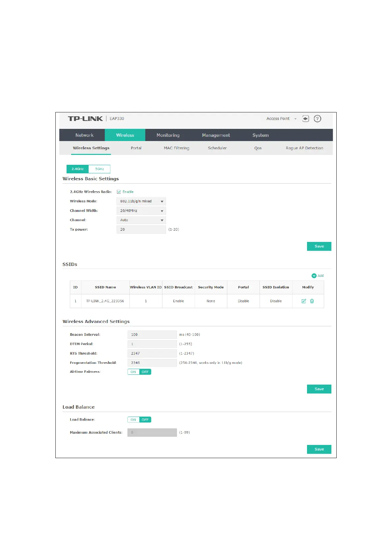The image size is (392, 555).
Task: Switch Airtime Fairness to ON
Action: coord(133,372)
